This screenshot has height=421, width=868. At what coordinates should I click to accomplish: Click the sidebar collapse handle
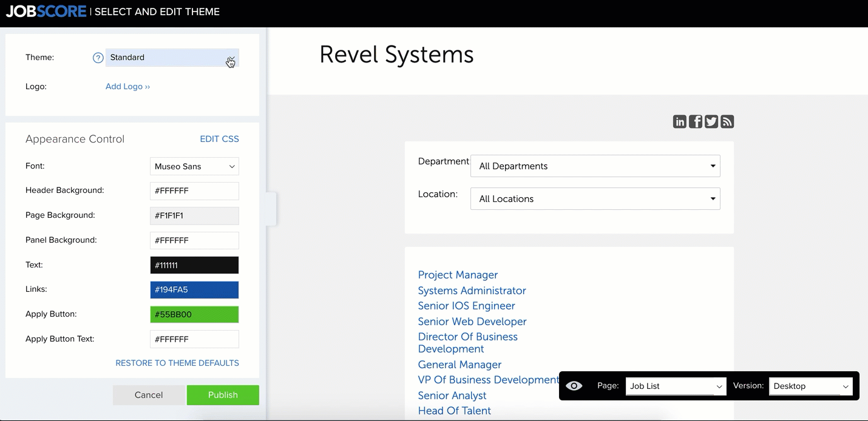[271, 209]
